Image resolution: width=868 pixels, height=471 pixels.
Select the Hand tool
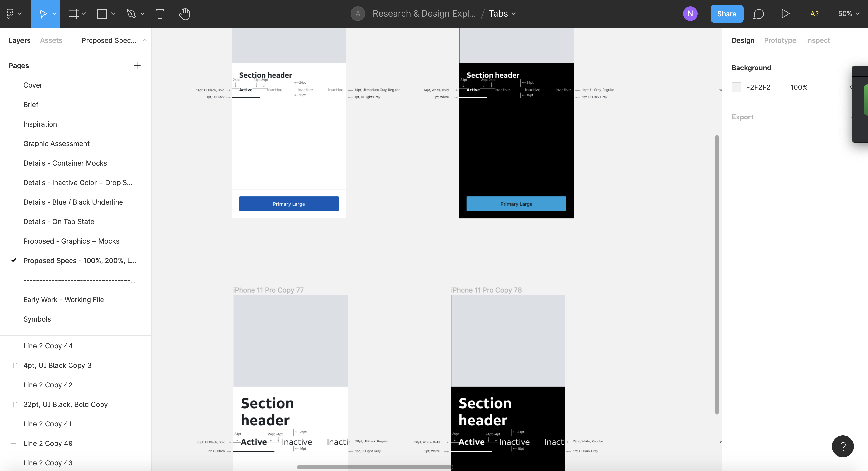click(x=184, y=13)
